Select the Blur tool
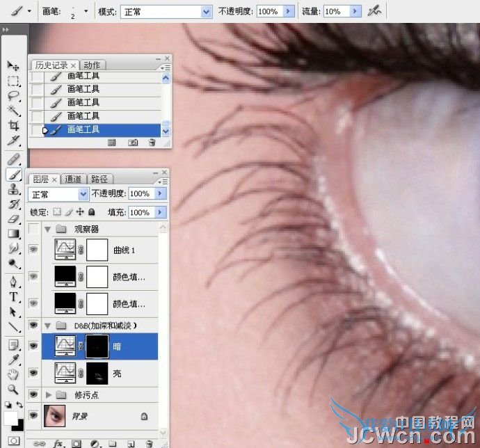480x448 pixels. 13,248
